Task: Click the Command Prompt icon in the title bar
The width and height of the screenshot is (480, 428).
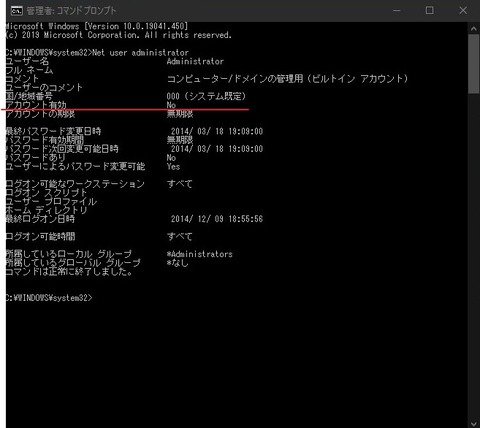Action: click(x=16, y=11)
